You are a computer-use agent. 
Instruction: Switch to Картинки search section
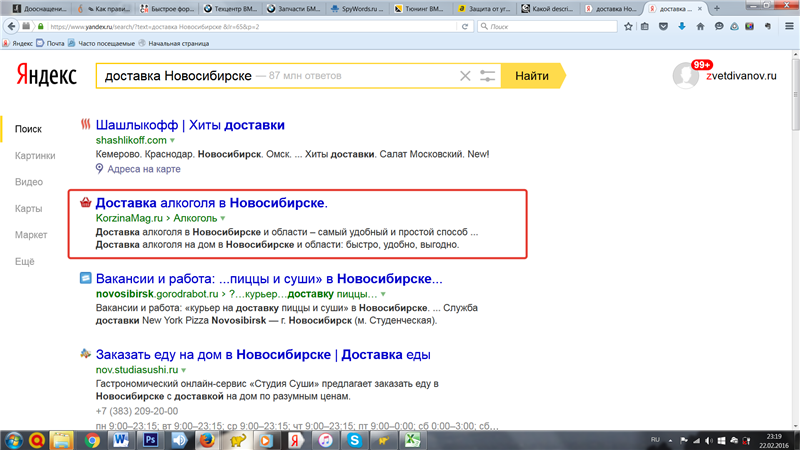pos(35,155)
